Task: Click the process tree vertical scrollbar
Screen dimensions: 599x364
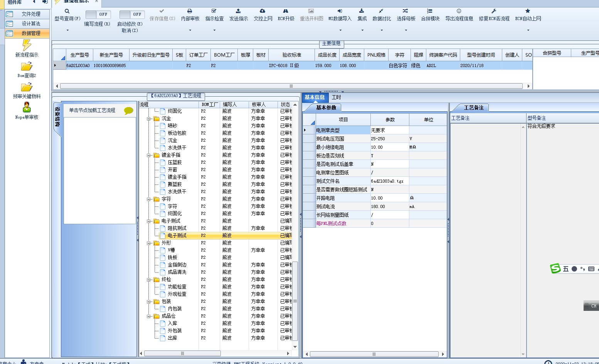Action: 295,302
